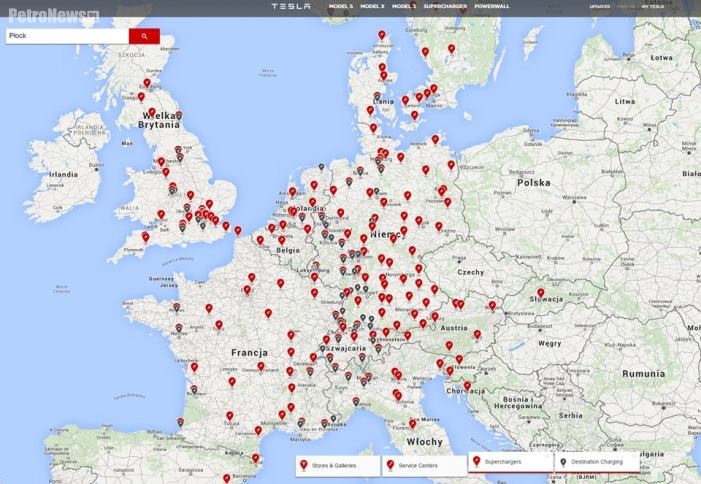Open the Updates link in header

pos(600,6)
